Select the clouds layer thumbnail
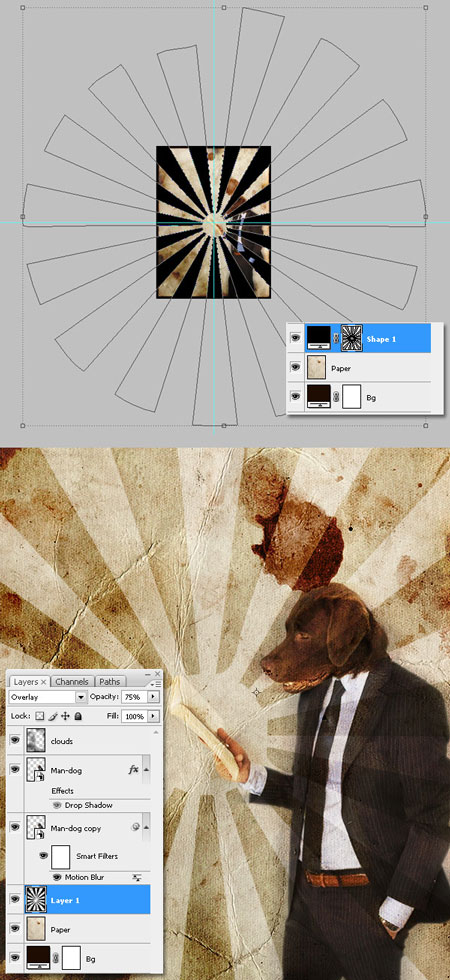Screen dimensions: 450x980 36,741
